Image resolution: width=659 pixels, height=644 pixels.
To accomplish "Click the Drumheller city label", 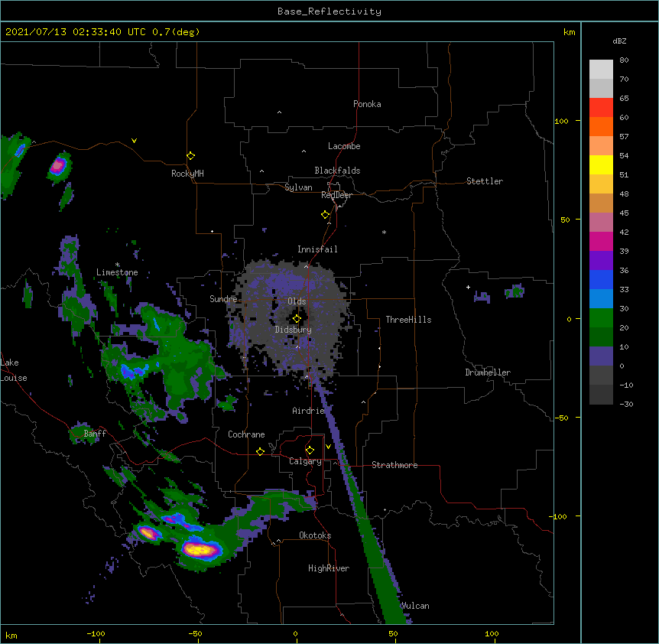I will point(488,372).
